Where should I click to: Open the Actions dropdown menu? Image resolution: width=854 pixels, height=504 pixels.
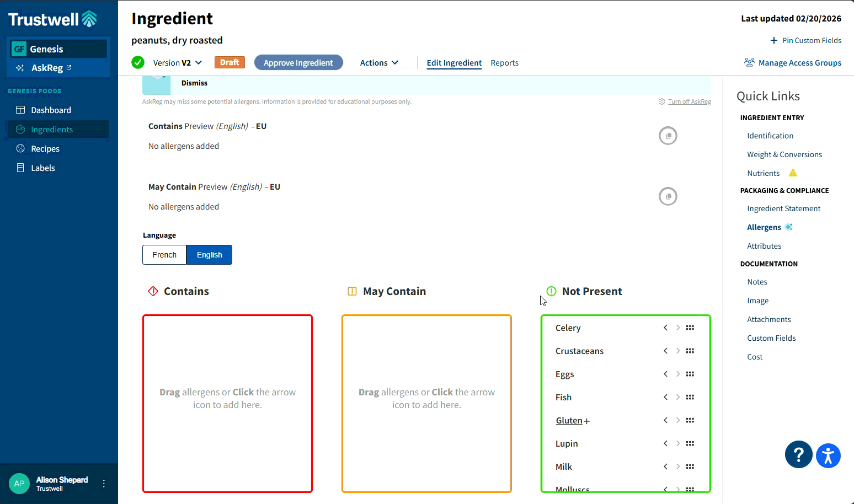[x=379, y=63]
